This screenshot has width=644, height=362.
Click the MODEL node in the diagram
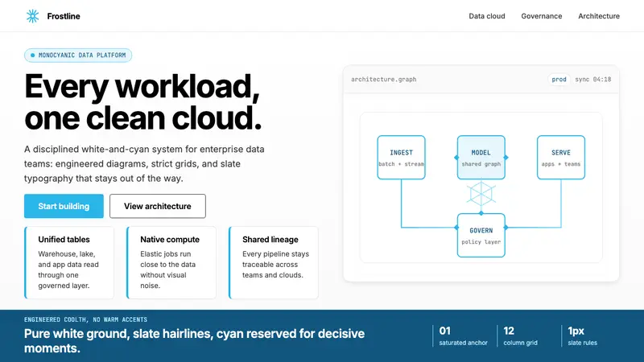[481, 158]
